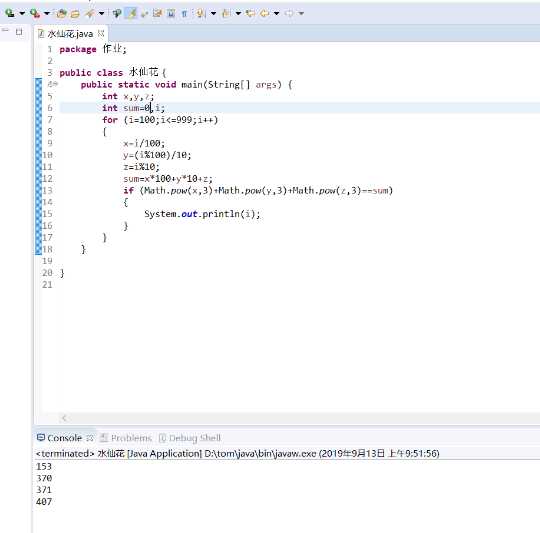Toggle Show Whitespace Characters pilcrow icon

185,13
